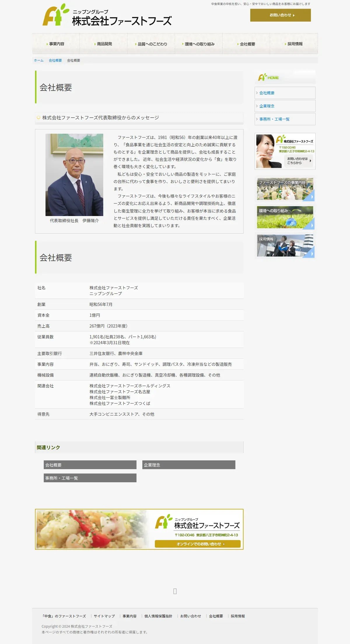
Task: Select 会社概要 in sidebar menu
Action: coord(285,93)
